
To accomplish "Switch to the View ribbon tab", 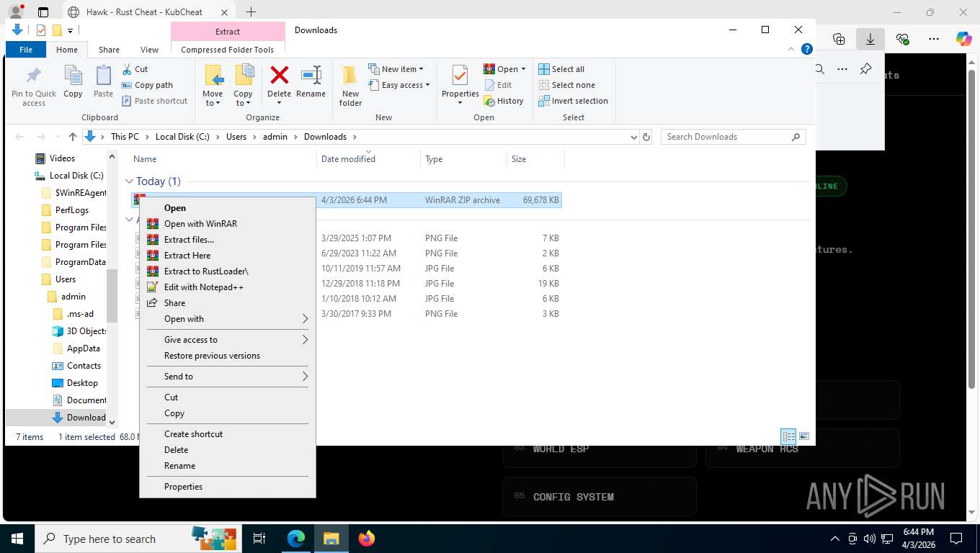I will coord(149,50).
